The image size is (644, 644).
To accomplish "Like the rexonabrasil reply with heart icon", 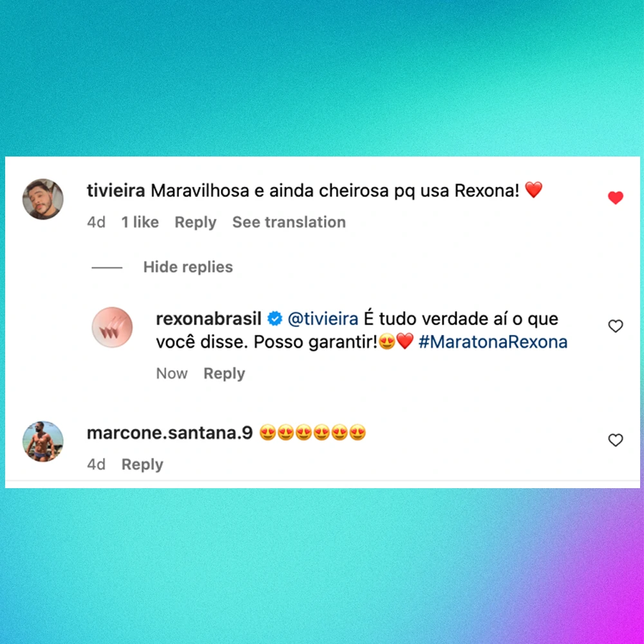I will (x=615, y=326).
